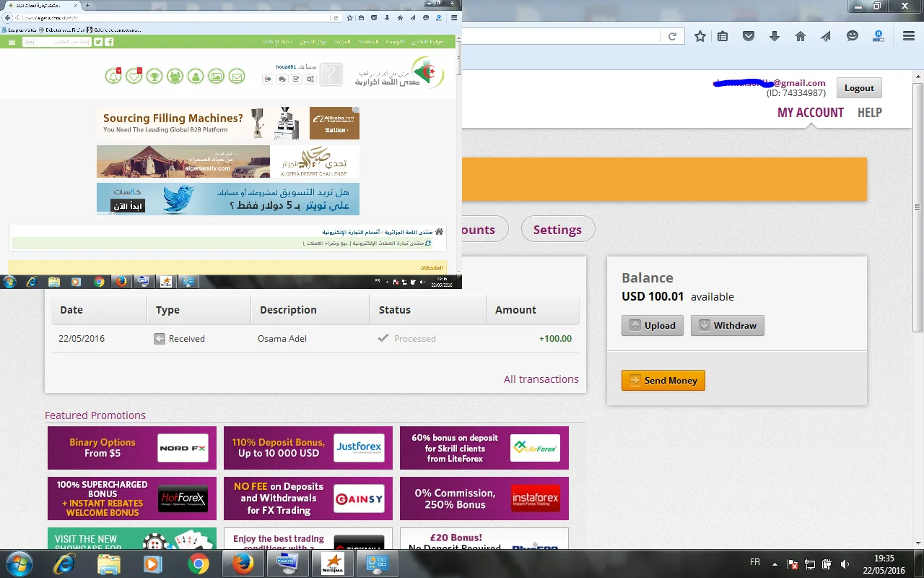Click the Withdraw button
Image resolution: width=924 pixels, height=578 pixels.
[x=727, y=326]
